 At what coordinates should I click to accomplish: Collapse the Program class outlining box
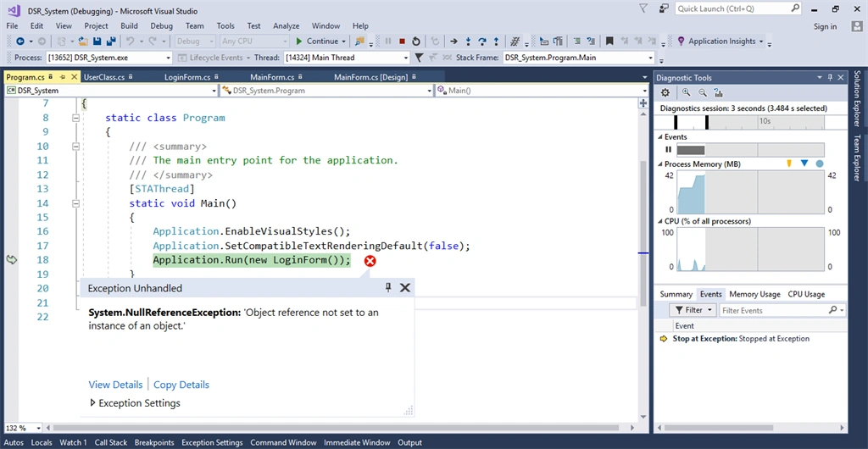coord(75,118)
